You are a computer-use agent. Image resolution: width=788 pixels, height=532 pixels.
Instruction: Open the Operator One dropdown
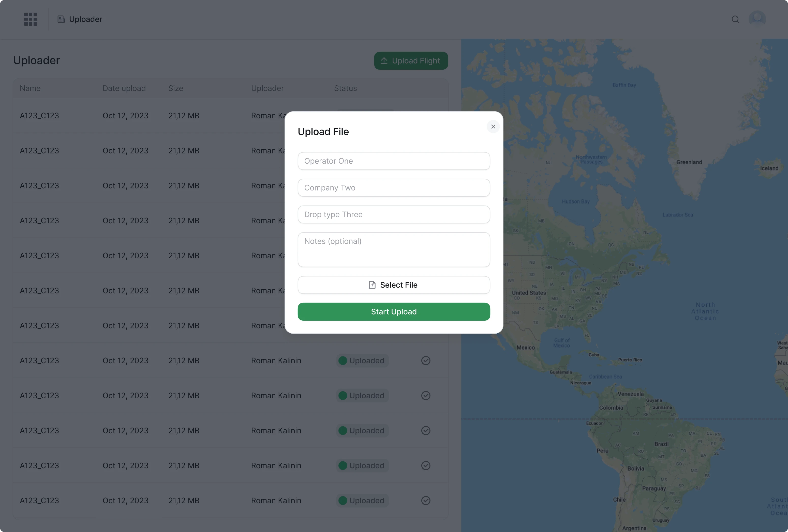(x=393, y=161)
